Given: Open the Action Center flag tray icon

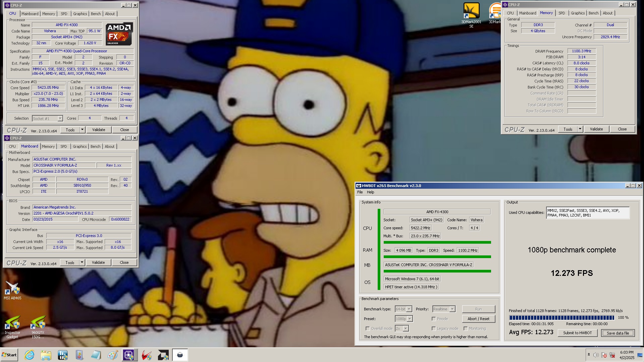Looking at the screenshot, I should pos(604,355).
